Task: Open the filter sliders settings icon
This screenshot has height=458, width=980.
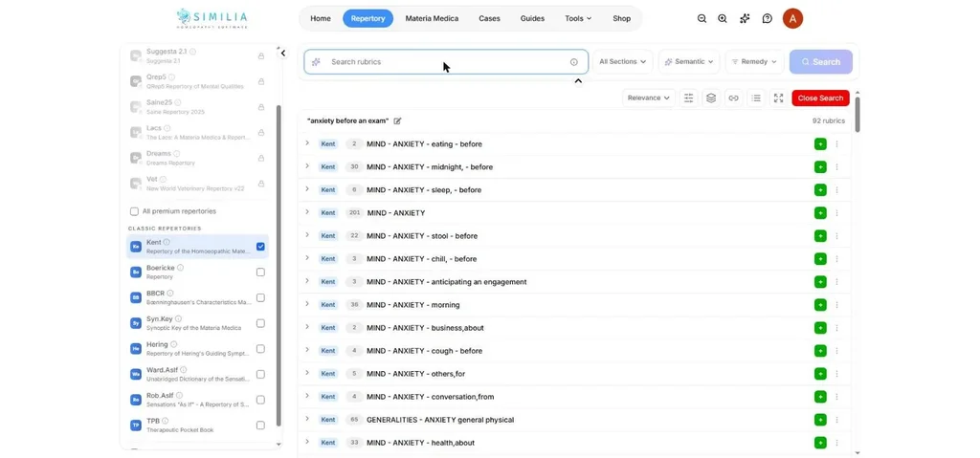Action: [x=688, y=98]
